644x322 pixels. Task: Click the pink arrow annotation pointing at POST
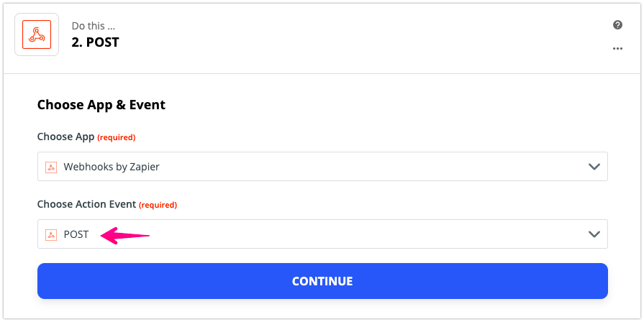tap(125, 236)
